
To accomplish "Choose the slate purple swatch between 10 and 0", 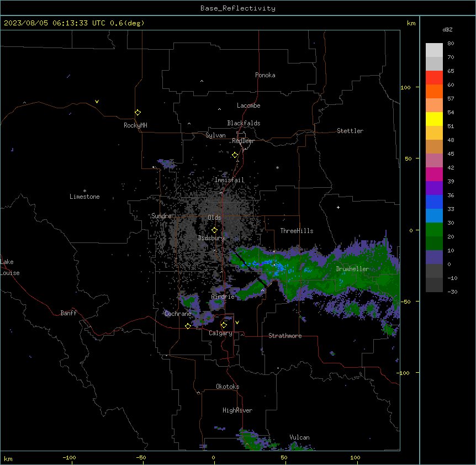I will (x=434, y=257).
